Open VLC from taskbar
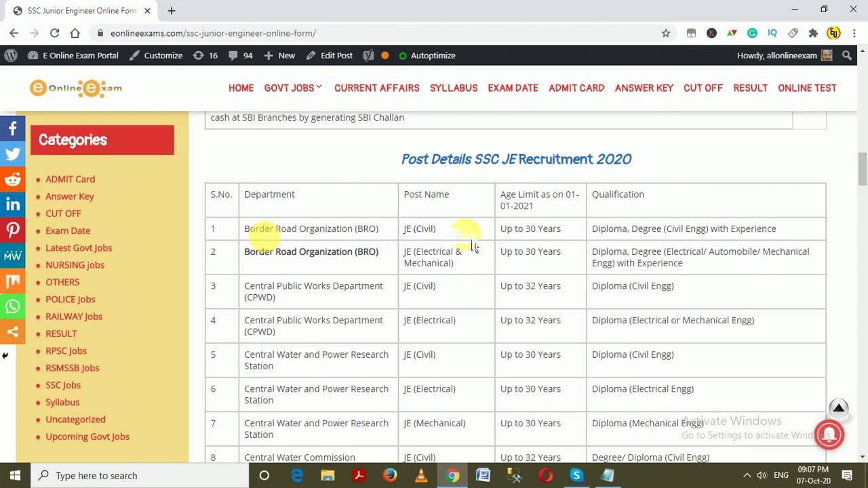The image size is (868, 488). click(x=421, y=476)
